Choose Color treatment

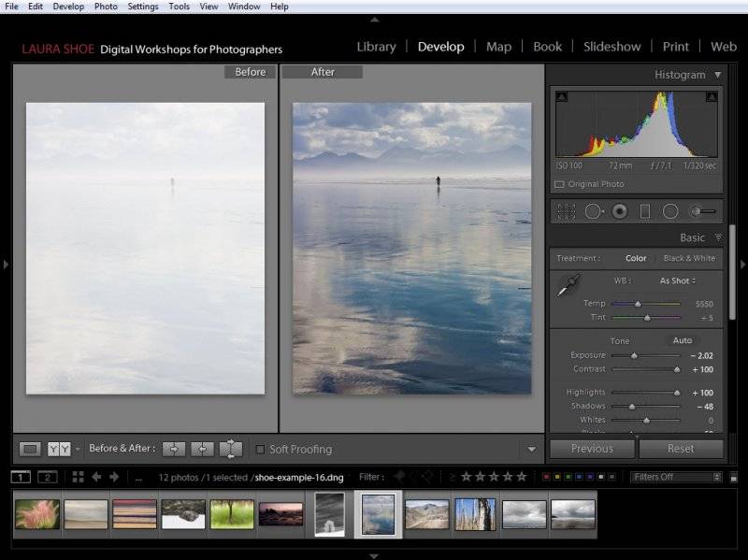636,258
